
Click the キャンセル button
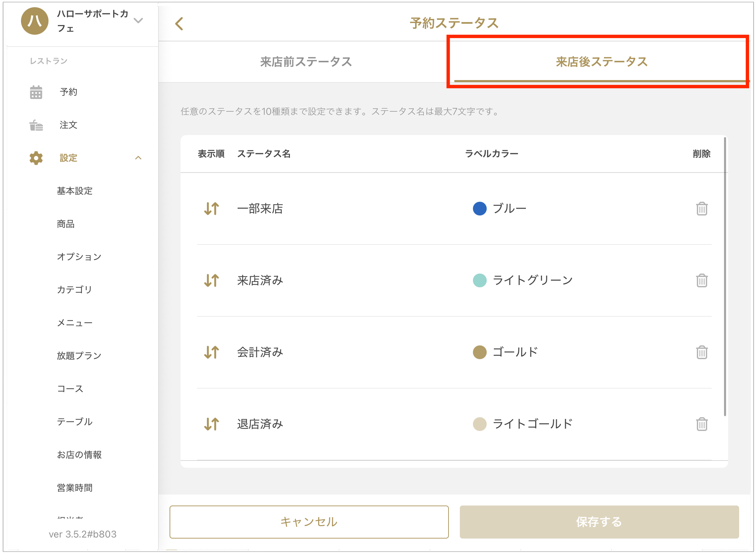click(x=309, y=522)
